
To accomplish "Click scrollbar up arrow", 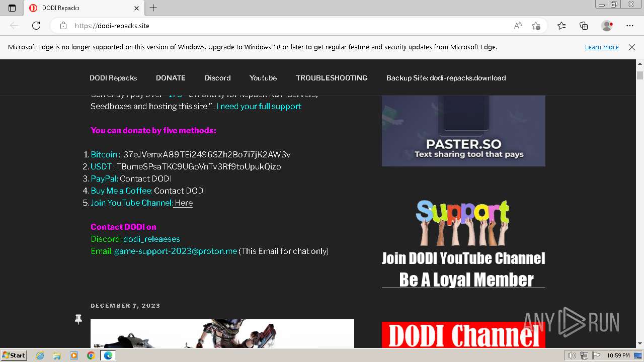I will [x=640, y=64].
